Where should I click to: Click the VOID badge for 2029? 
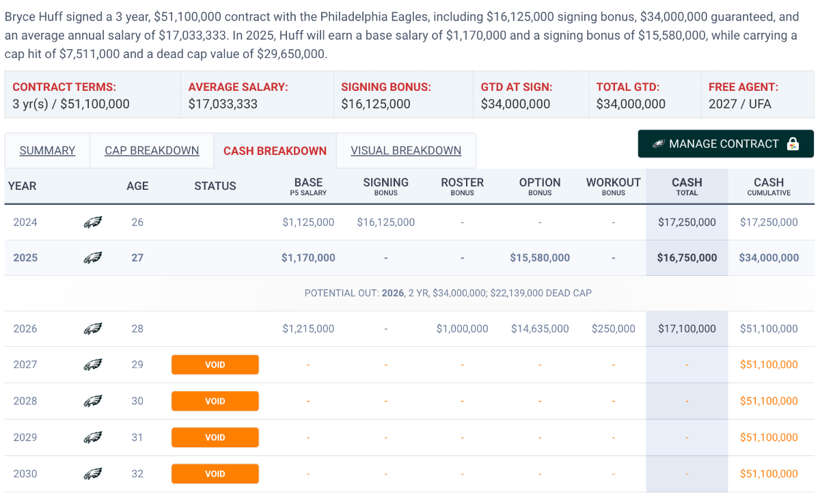[x=215, y=437]
